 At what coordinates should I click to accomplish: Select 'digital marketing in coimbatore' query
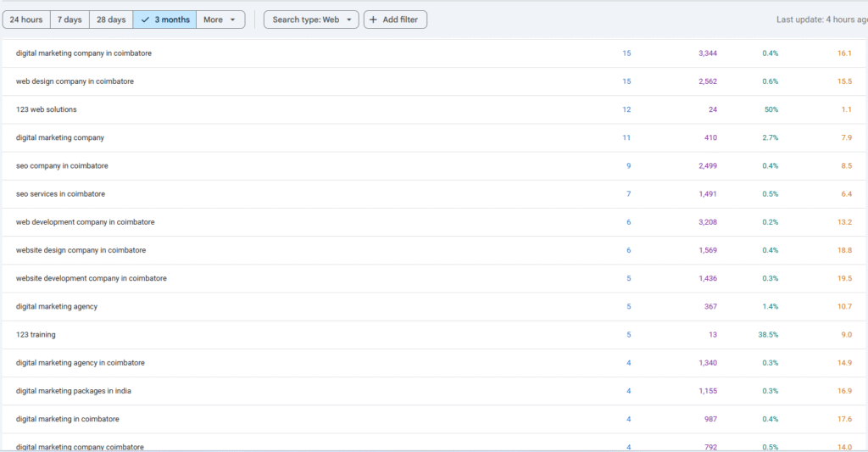(67, 419)
